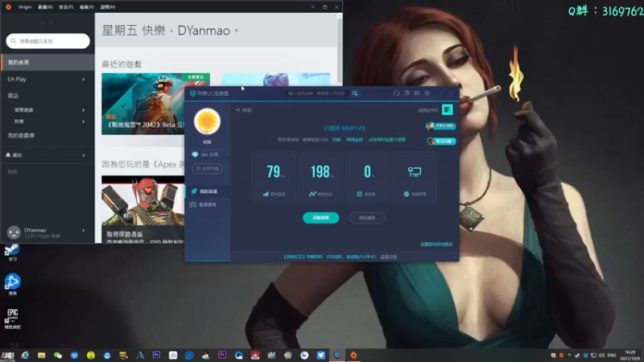The height and width of the screenshot is (362, 644).
Task: Open the 檢視(V) menu in Origin
Action: [87, 7]
